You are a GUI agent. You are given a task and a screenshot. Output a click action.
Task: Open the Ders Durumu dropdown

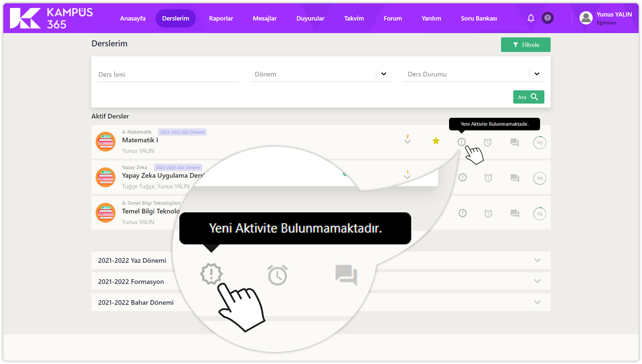coord(537,74)
